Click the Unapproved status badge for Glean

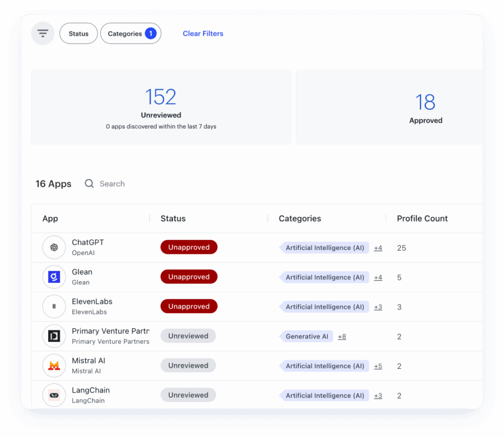189,277
